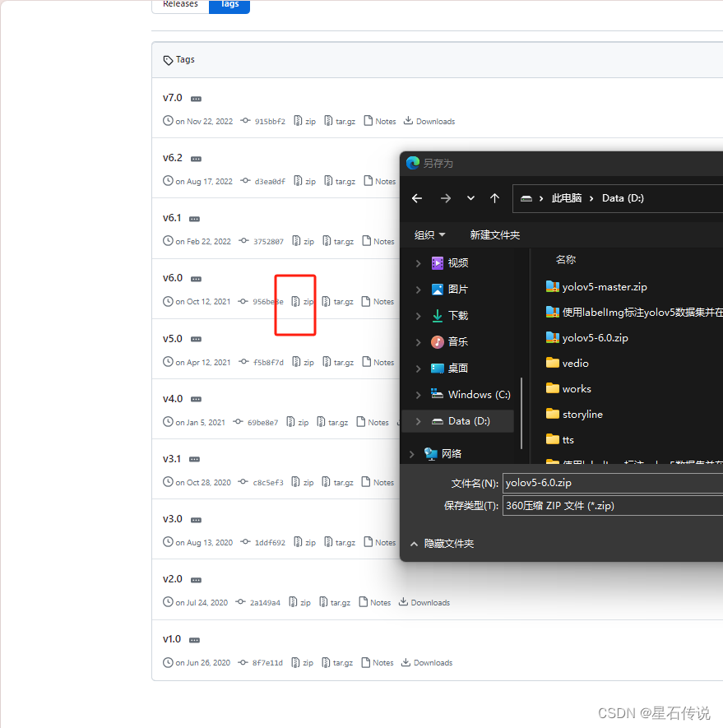Open Downloads for v2.0

(x=424, y=603)
